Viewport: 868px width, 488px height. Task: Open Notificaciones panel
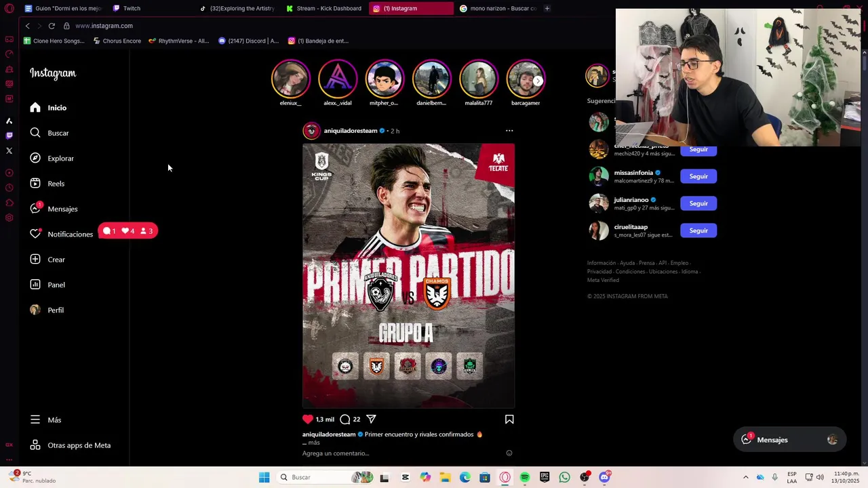point(62,234)
